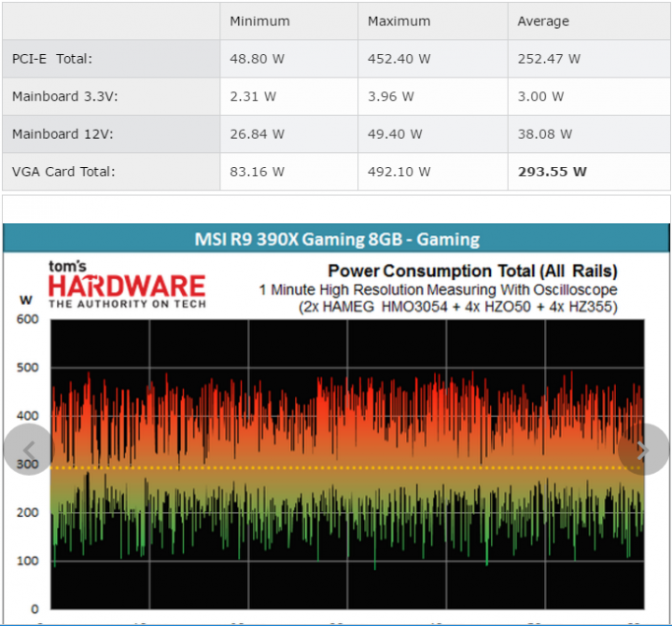
Task: Click the 500 y-axis label
Action: point(27,368)
